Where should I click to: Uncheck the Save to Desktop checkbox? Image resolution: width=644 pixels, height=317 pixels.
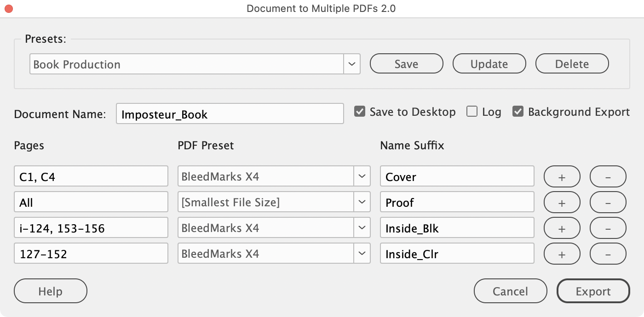pyautogui.click(x=360, y=112)
